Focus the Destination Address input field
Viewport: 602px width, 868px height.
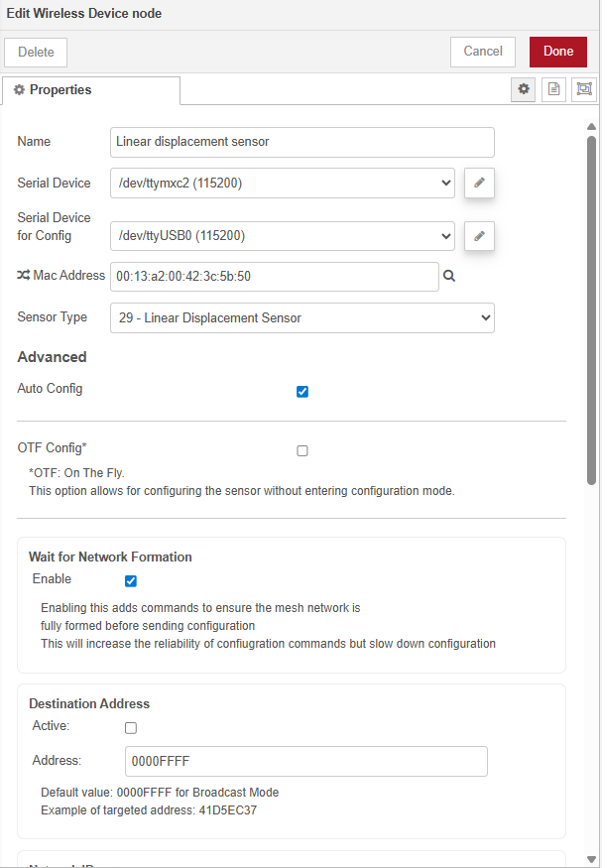click(x=305, y=761)
